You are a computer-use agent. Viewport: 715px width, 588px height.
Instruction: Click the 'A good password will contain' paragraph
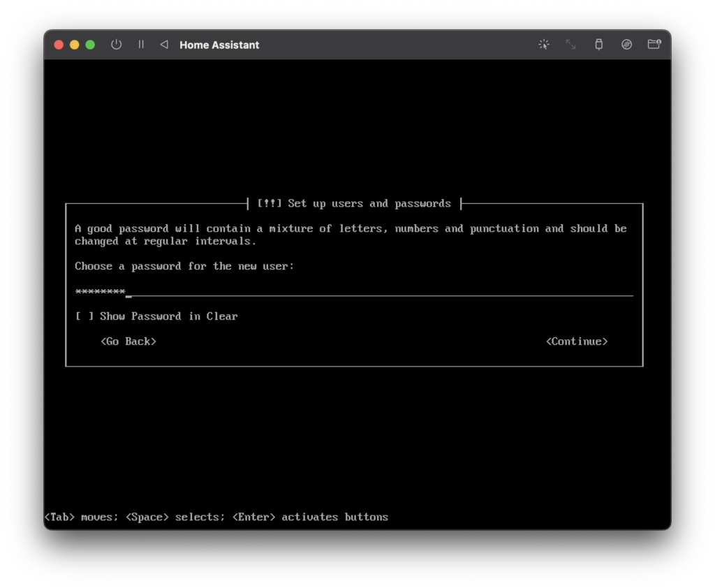(x=351, y=235)
